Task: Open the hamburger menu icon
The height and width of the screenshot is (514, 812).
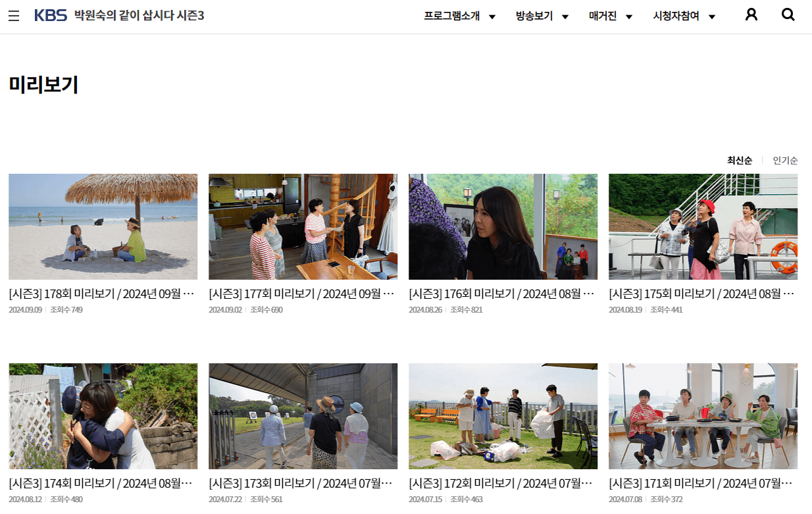Action: tap(14, 16)
